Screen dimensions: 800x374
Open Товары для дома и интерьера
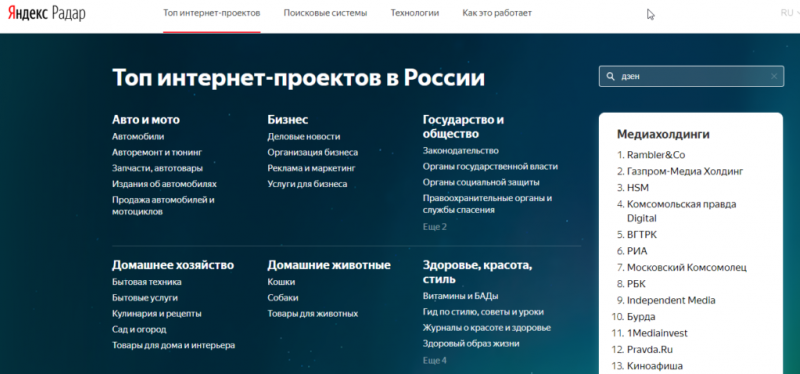tap(173, 345)
